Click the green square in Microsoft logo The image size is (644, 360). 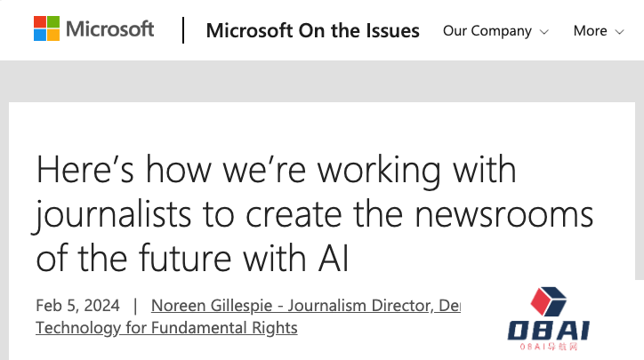click(55, 21)
